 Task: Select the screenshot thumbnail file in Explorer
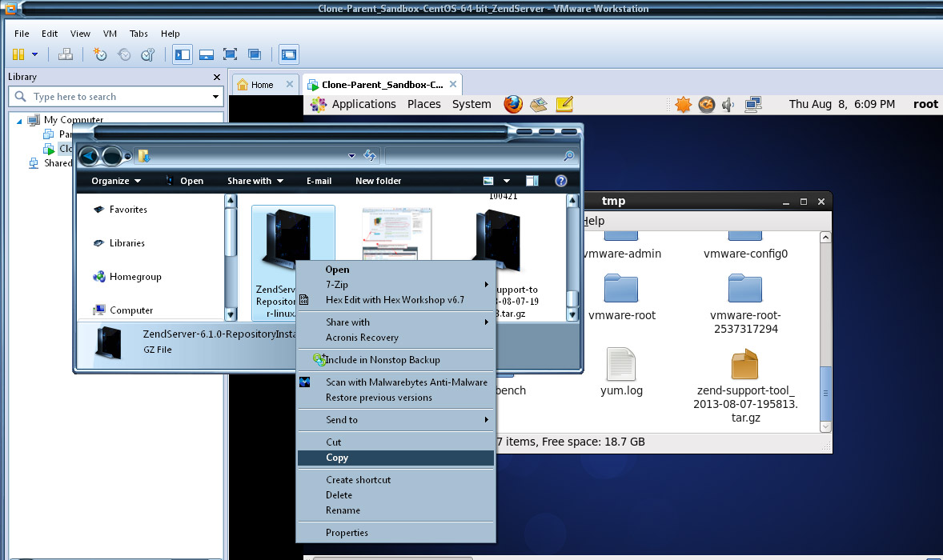(397, 234)
